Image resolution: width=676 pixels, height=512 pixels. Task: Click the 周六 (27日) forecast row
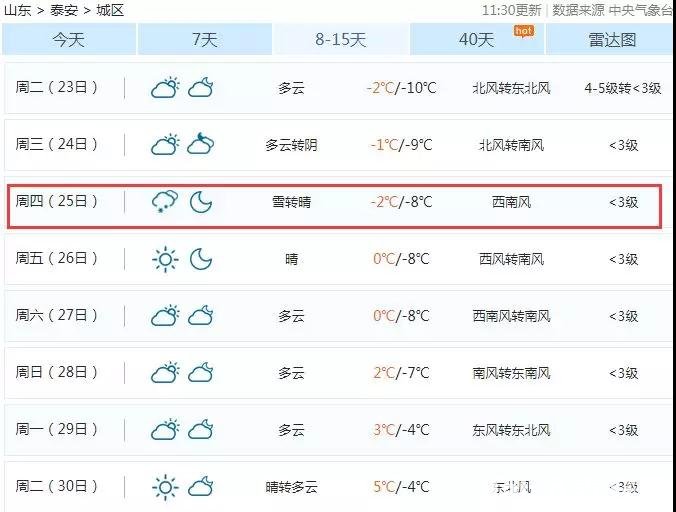[338, 316]
